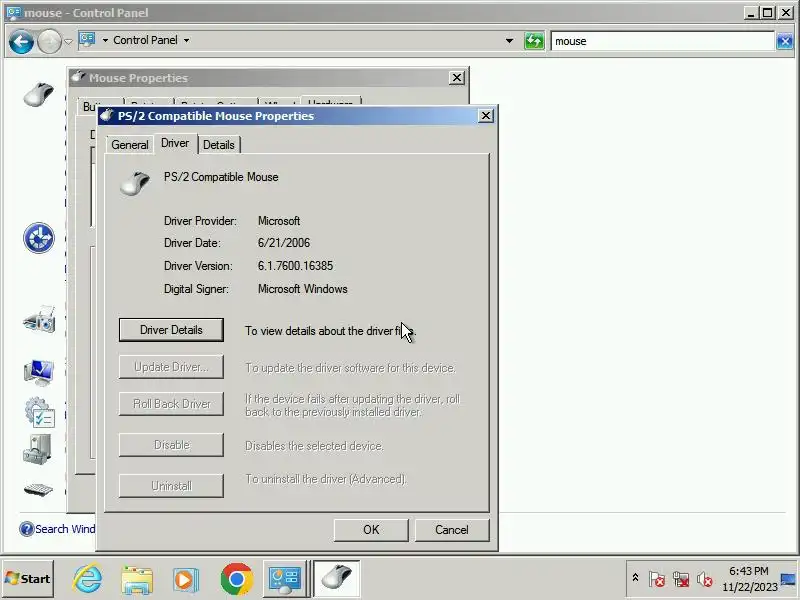The height and width of the screenshot is (600, 800).
Task: Click OK in PS/2 Compatible Mouse Properties
Action: [x=371, y=530]
